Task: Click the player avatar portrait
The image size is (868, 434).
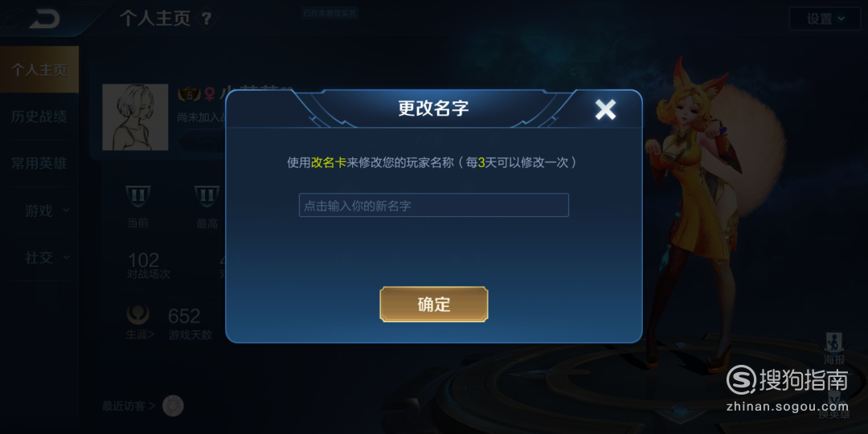Action: (135, 117)
